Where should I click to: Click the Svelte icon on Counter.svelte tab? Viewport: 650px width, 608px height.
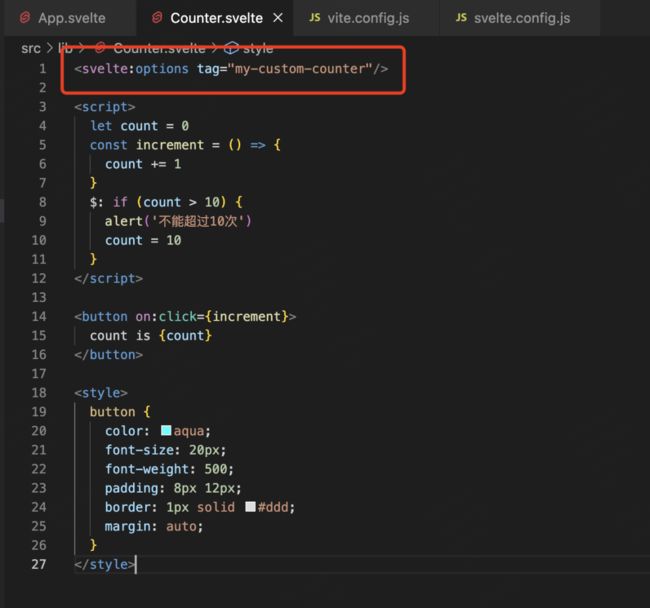(157, 17)
